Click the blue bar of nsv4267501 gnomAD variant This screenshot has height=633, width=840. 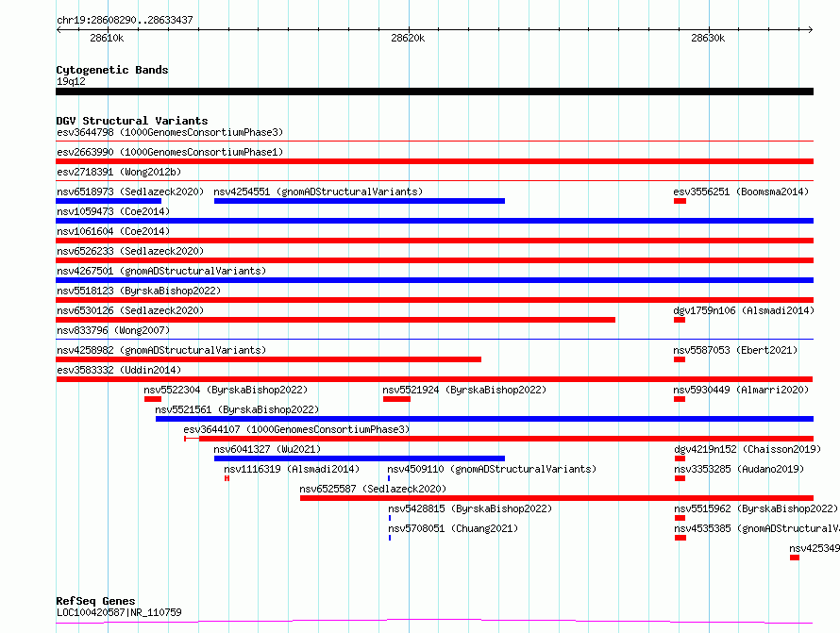[434, 280]
